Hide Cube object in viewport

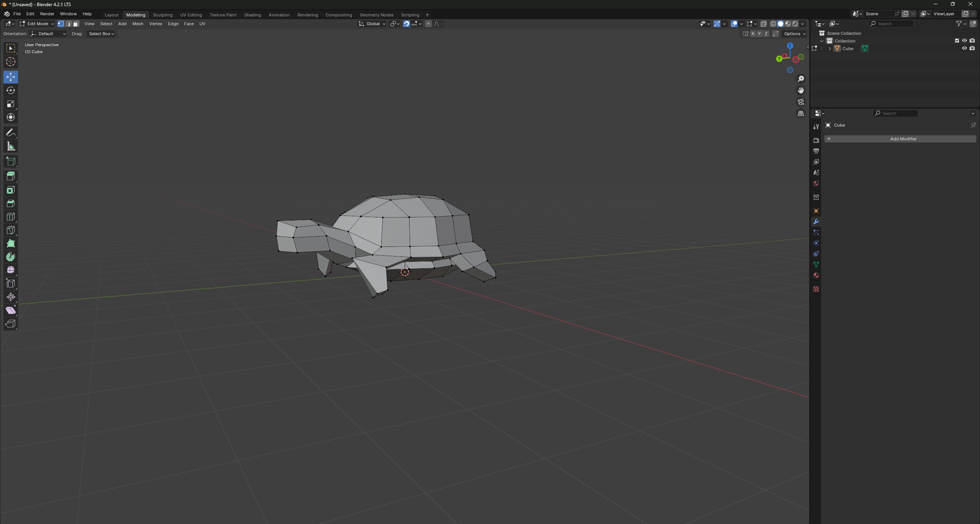pyautogui.click(x=964, y=48)
